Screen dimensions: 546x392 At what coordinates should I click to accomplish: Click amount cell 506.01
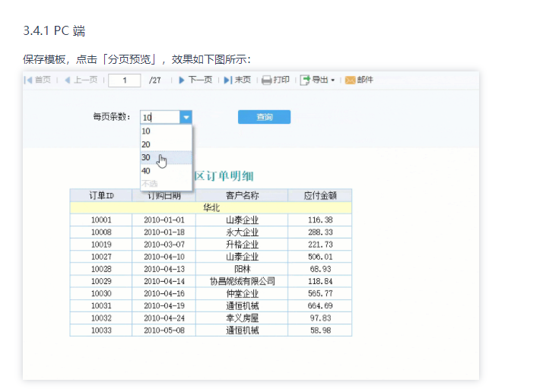coord(320,257)
